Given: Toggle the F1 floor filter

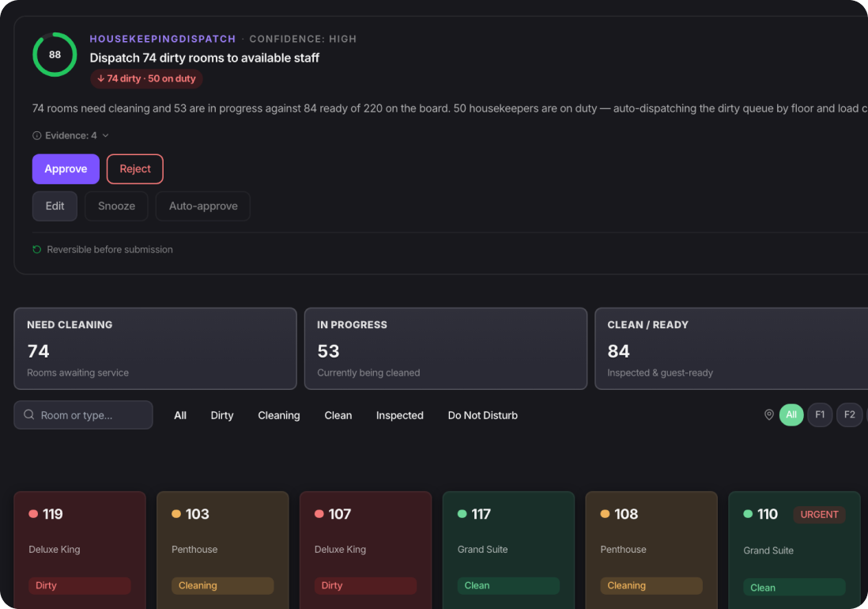Looking at the screenshot, I should click(820, 414).
